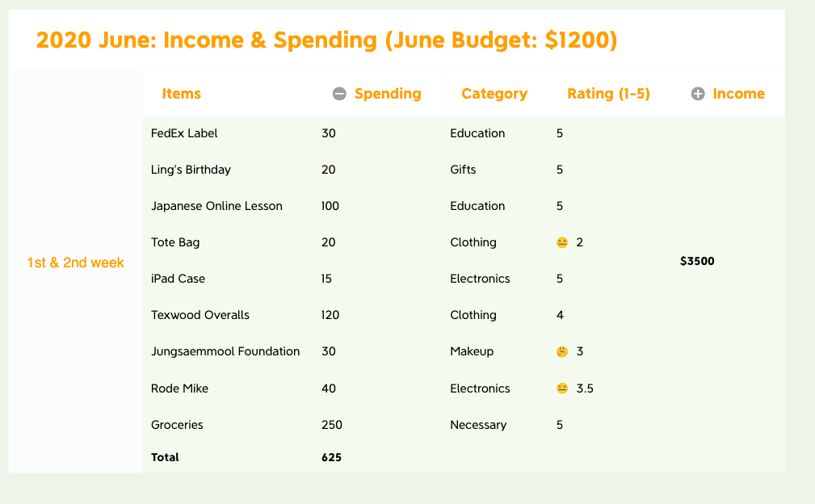Select the 1st & 2nd week row label

click(76, 262)
